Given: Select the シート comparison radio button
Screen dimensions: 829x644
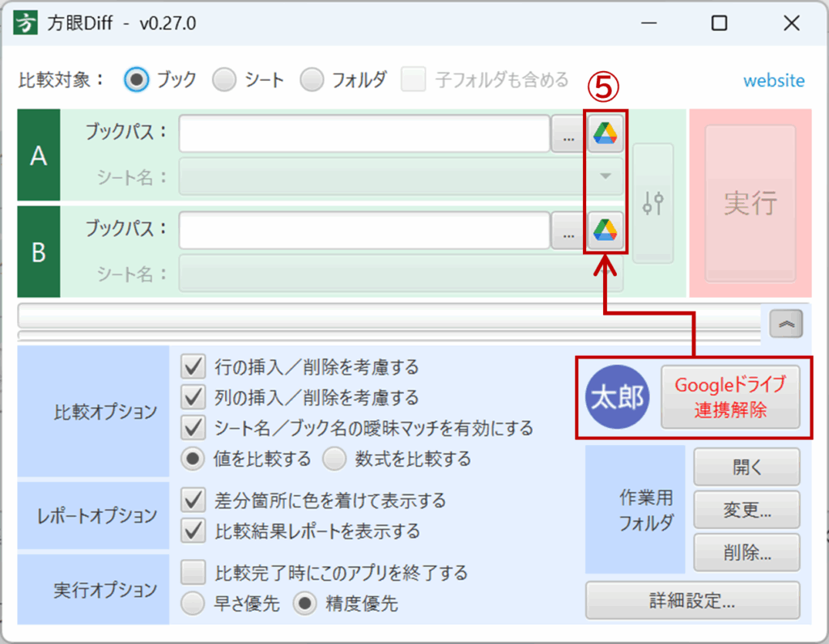Looking at the screenshot, I should click(224, 80).
